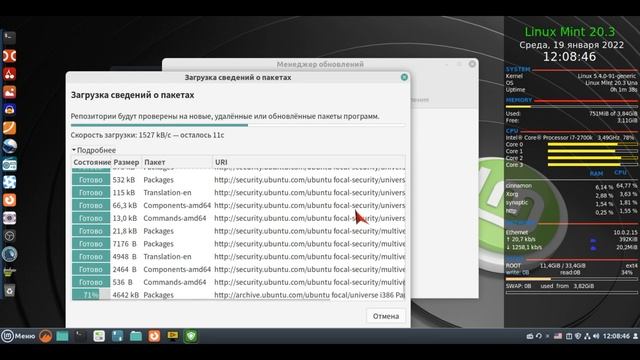Open the switches settings icon on the panel
The width and height of the screenshot is (640, 360).
99,336
